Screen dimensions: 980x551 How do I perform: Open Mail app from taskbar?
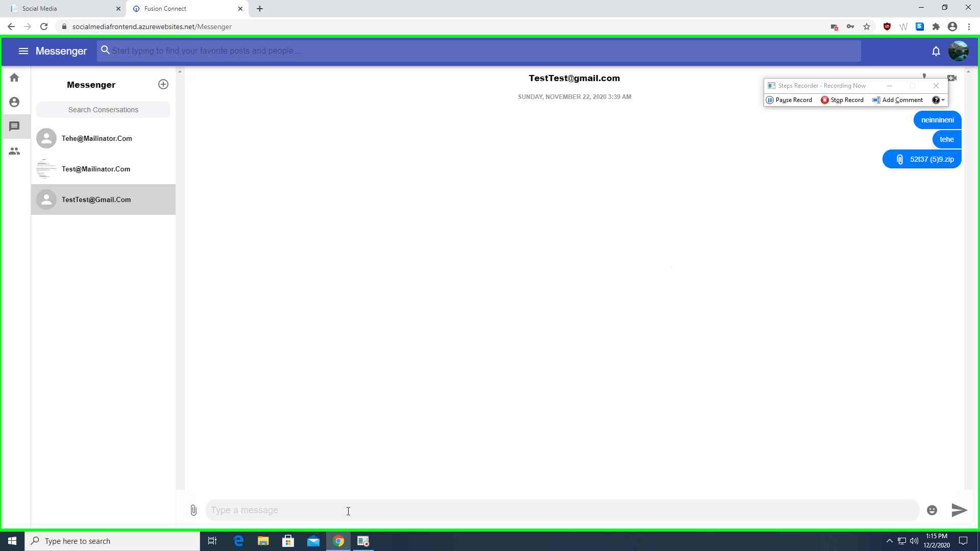pyautogui.click(x=313, y=541)
